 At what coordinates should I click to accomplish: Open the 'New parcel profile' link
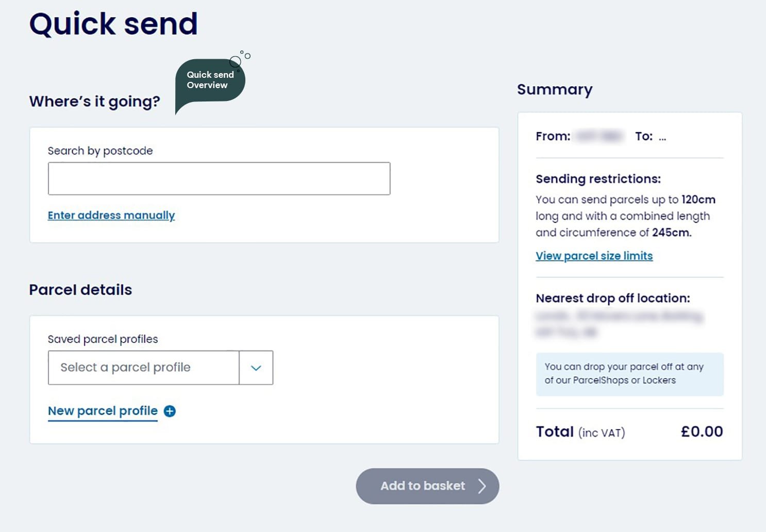click(103, 411)
